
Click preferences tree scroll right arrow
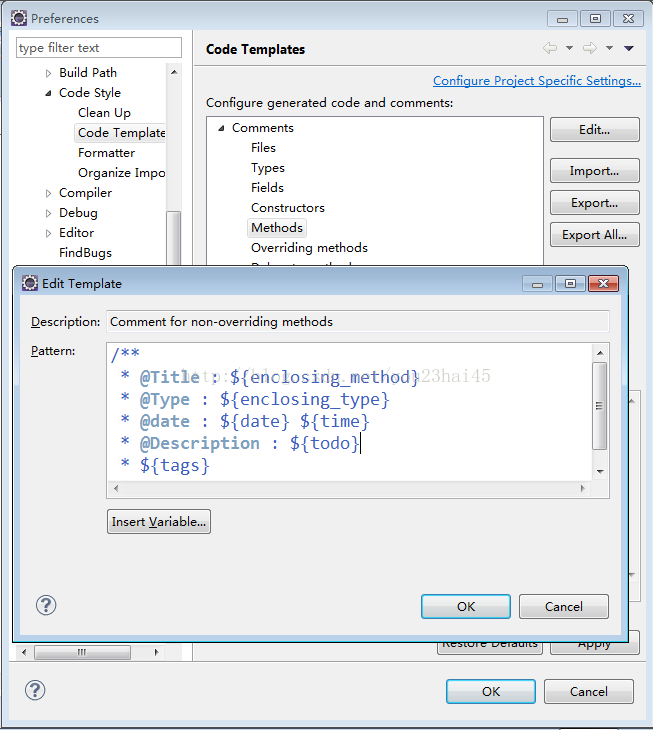[156, 652]
